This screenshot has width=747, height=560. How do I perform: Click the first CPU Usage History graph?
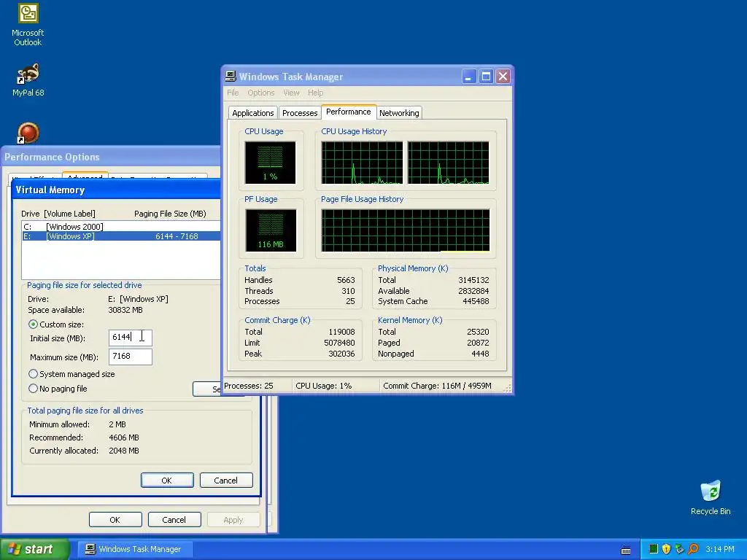(362, 163)
